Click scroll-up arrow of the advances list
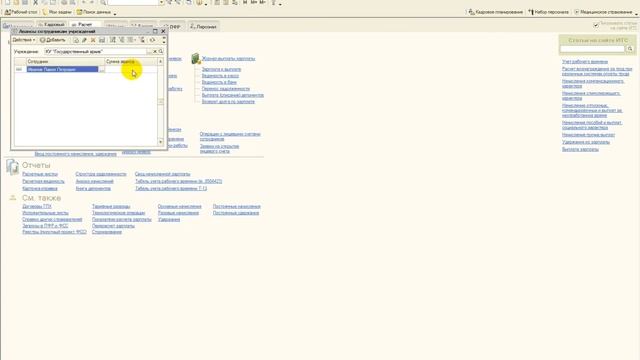 (x=160, y=62)
